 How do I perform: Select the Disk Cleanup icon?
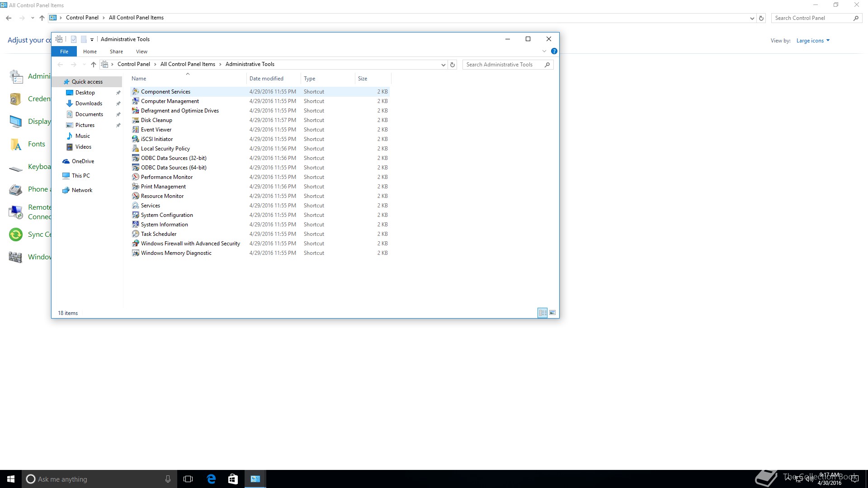tap(135, 120)
